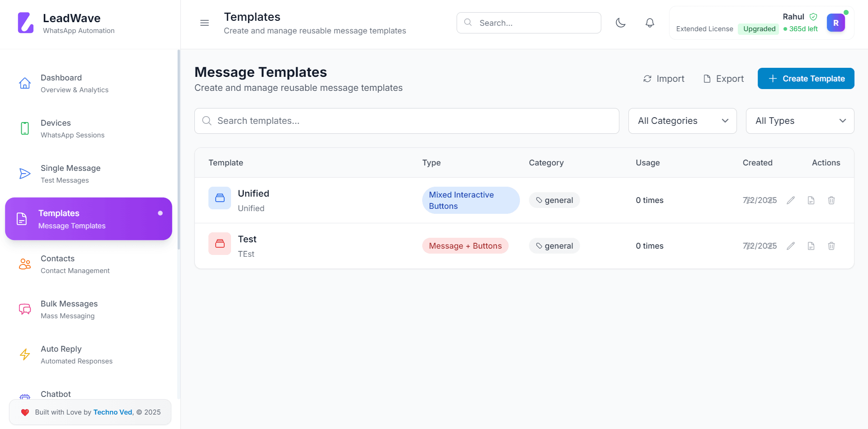The width and height of the screenshot is (868, 429).
Task: Toggle the sidebar with the hamburger icon
Action: (204, 23)
